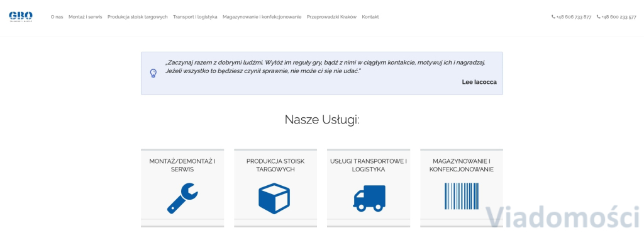Click the phone icon beside +48 606 733 877
This screenshot has width=644, height=235.
pos(553,17)
